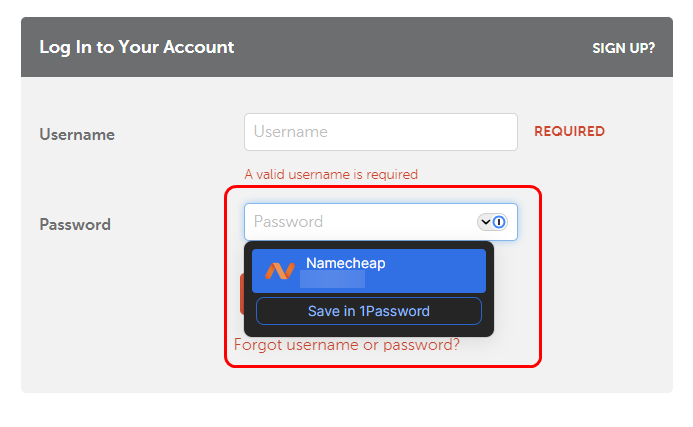This screenshot has width=693, height=427.
Task: Click the Password field label
Action: (75, 224)
